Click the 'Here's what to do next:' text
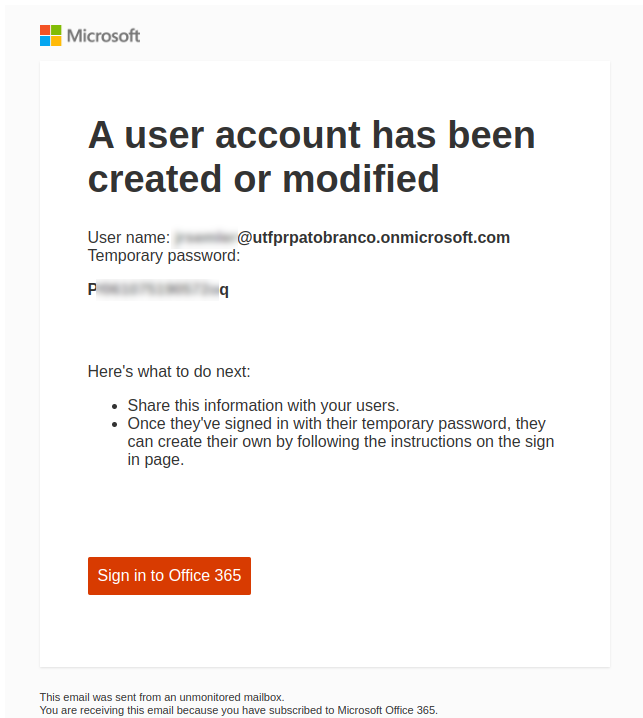The width and height of the screenshot is (643, 718). pos(169,372)
